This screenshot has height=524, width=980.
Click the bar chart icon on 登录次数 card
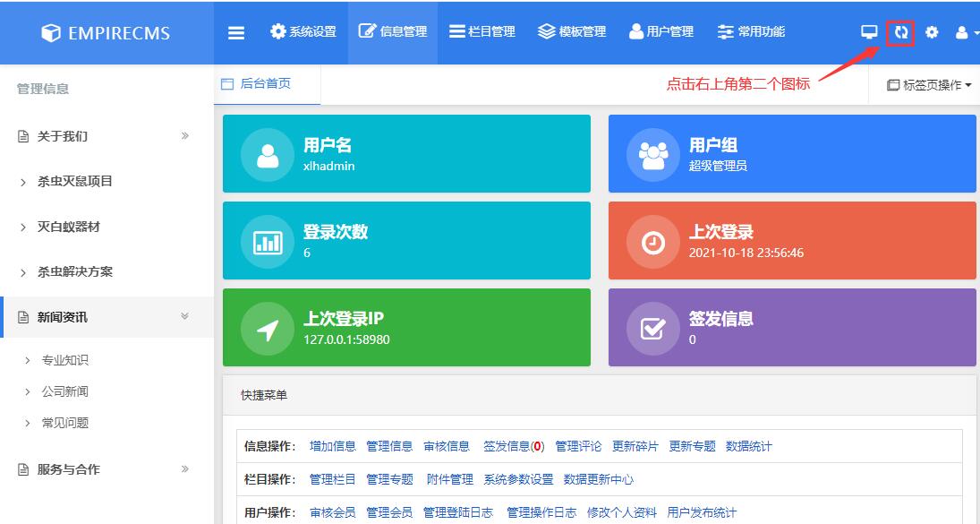[265, 240]
